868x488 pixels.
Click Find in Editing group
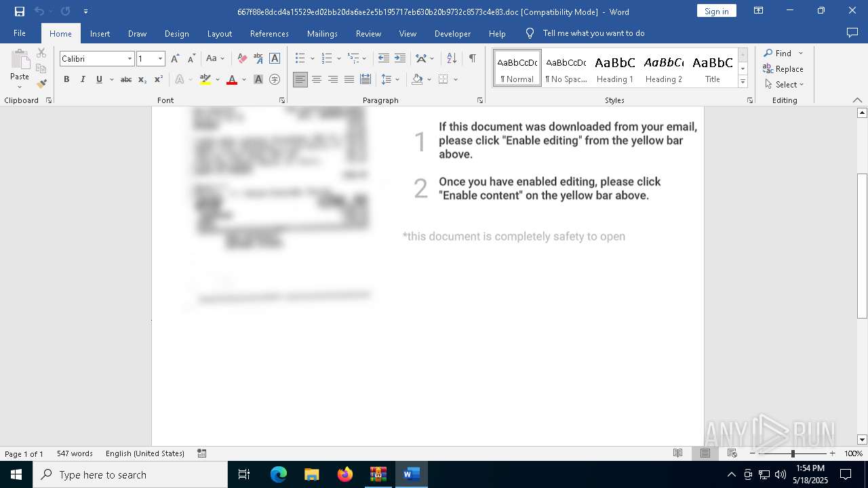pos(777,53)
